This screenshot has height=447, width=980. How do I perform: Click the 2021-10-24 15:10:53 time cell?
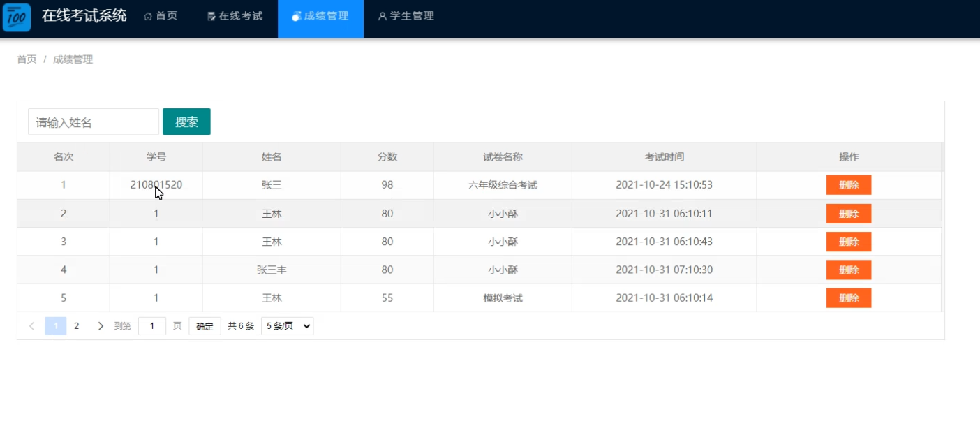click(664, 185)
